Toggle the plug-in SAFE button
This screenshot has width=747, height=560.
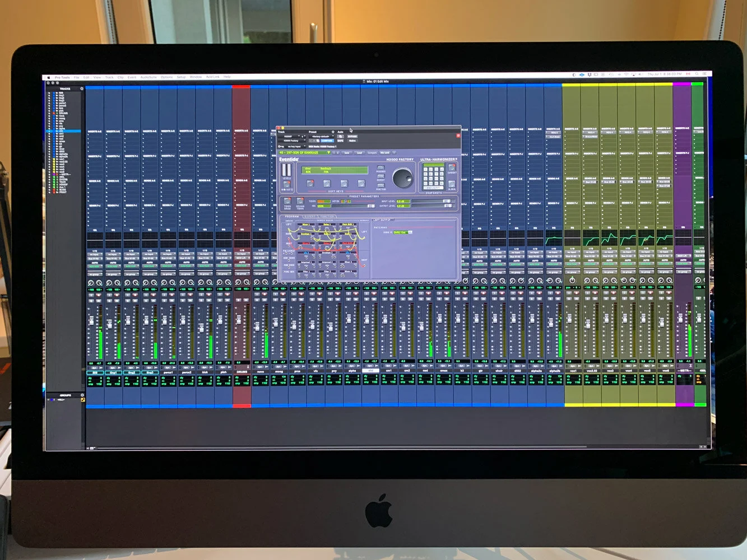340,141
